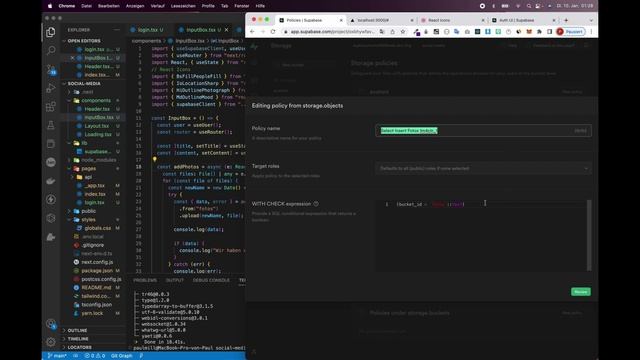Open the Extensions view in VS Code
640x360 pixels.
tap(51, 107)
